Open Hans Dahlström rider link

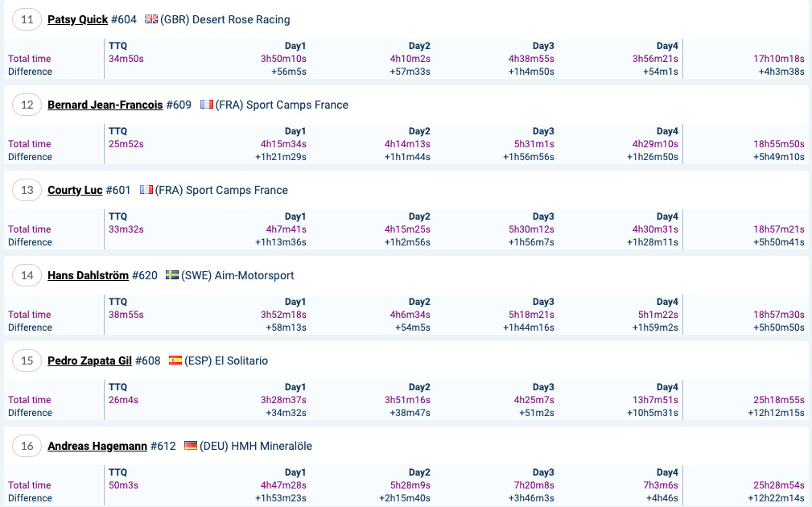(88, 275)
